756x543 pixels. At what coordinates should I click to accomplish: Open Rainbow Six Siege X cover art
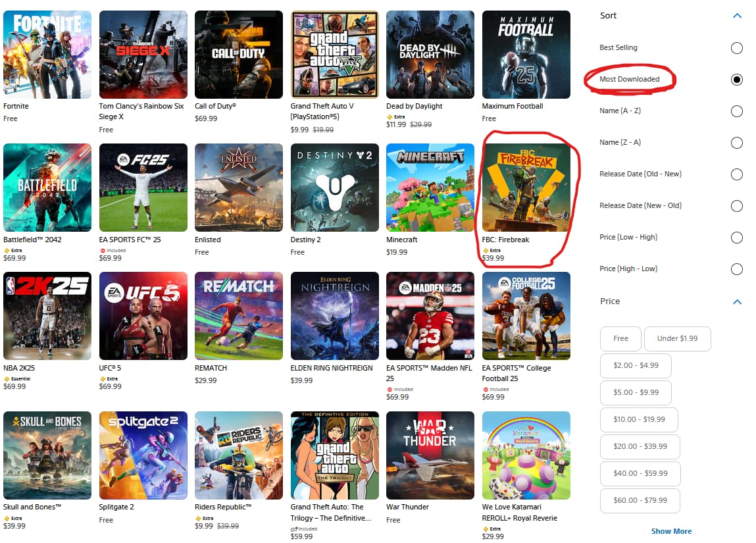click(x=143, y=55)
